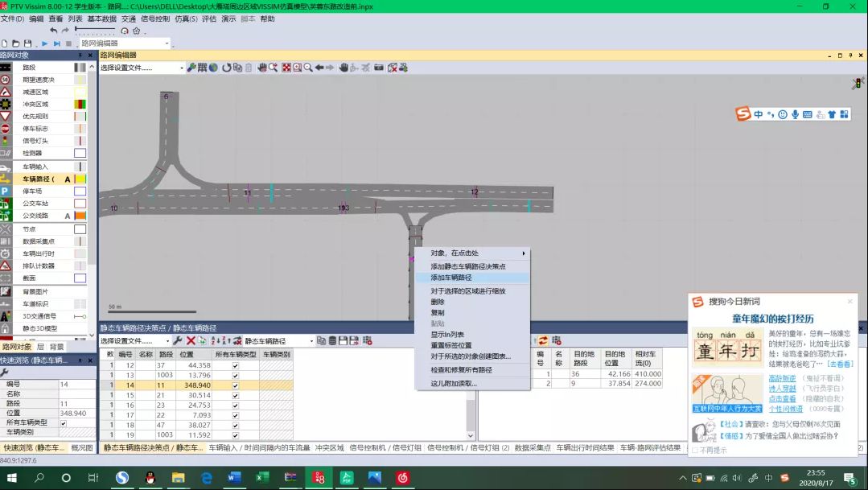This screenshot has width=868, height=490.
Task: Expand the 静态车辆路径 relation dropdown
Action: pyautogui.click(x=308, y=341)
